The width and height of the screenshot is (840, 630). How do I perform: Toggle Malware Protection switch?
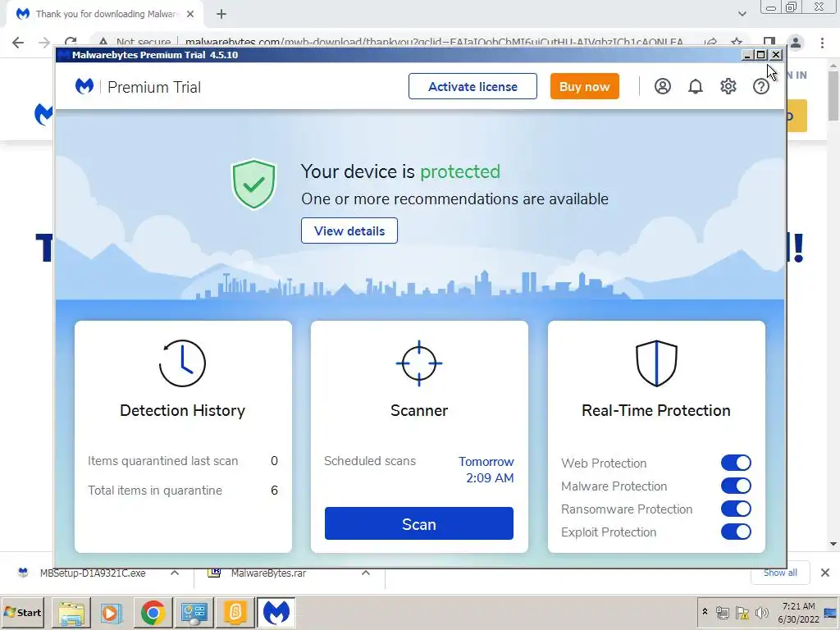pyautogui.click(x=736, y=486)
